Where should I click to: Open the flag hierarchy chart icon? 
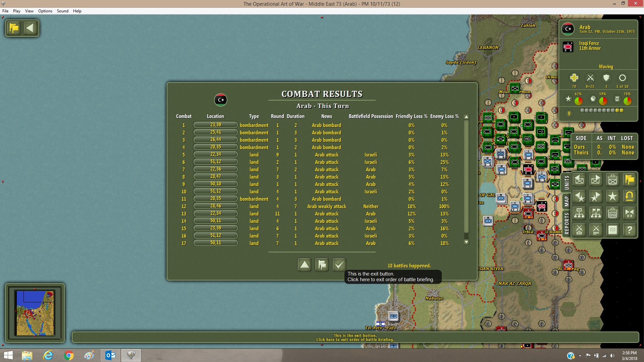[596, 213]
